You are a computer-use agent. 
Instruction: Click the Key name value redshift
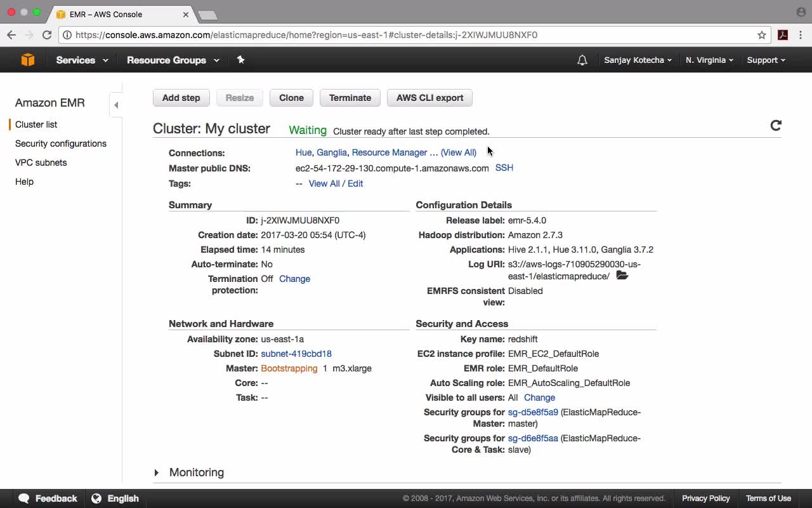pos(523,339)
